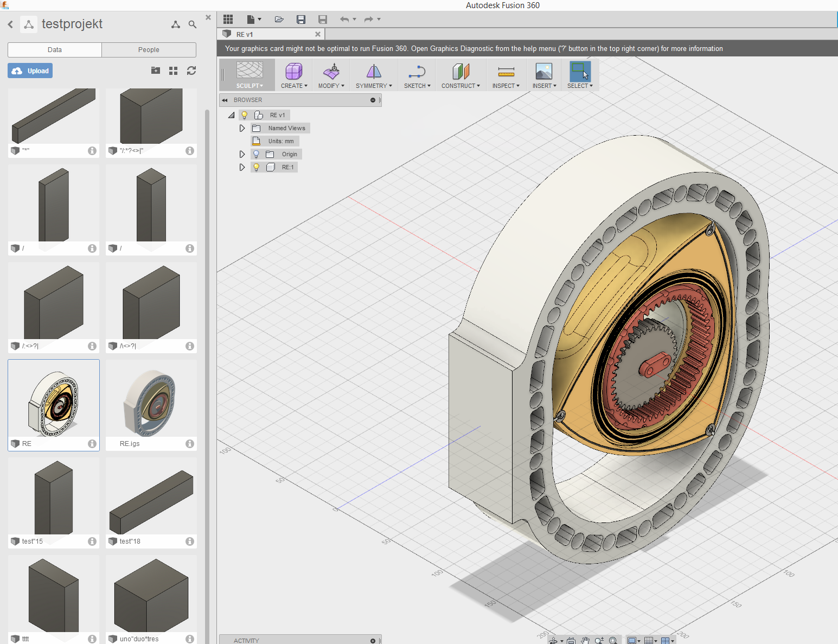Toggle RE v1 root visibility lightbulb

(245, 115)
